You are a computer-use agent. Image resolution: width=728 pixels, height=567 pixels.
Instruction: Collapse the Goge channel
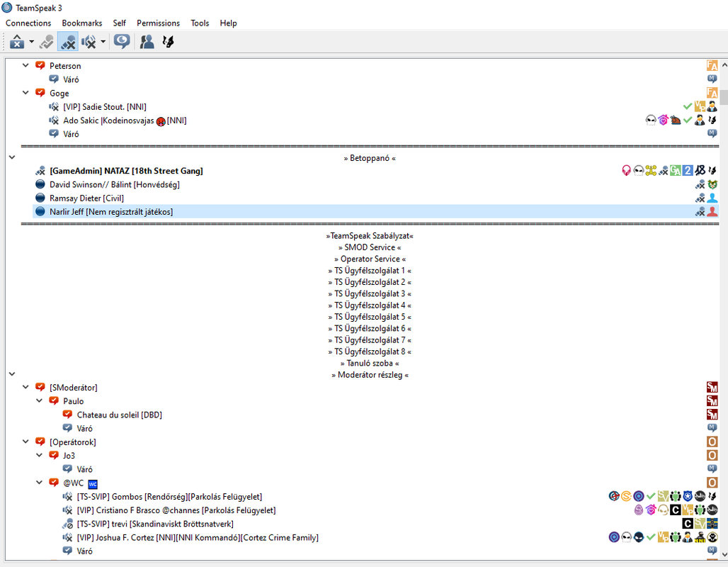26,93
